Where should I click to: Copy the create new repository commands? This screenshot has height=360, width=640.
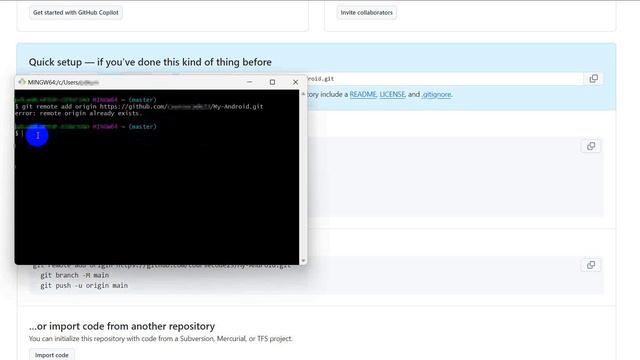coord(591,146)
